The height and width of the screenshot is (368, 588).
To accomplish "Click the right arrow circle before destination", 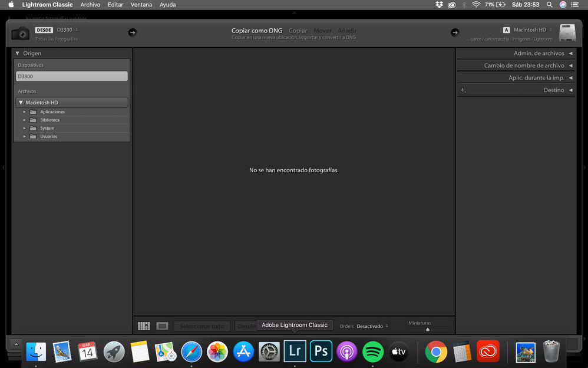I will pyautogui.click(x=455, y=32).
